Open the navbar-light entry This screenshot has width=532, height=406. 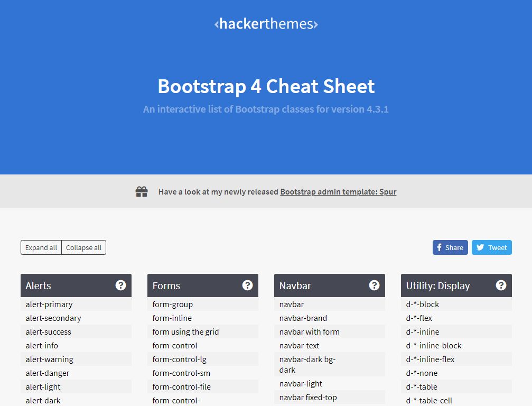tap(330, 384)
